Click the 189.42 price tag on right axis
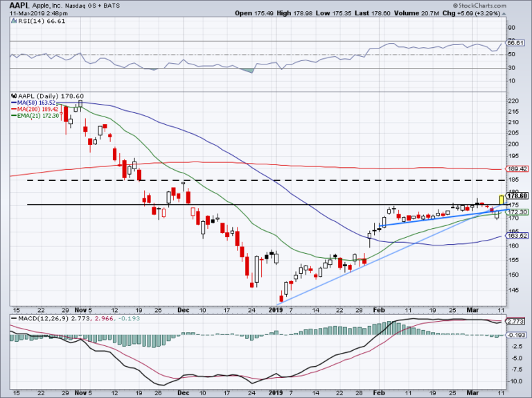The width and height of the screenshot is (532, 398). pyautogui.click(x=517, y=168)
